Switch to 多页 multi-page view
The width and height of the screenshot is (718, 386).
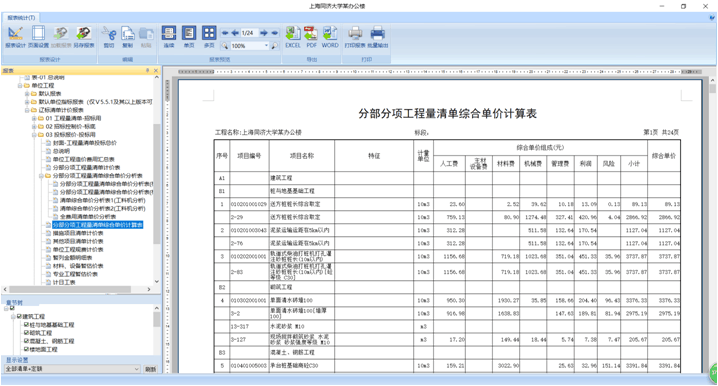[x=209, y=37]
